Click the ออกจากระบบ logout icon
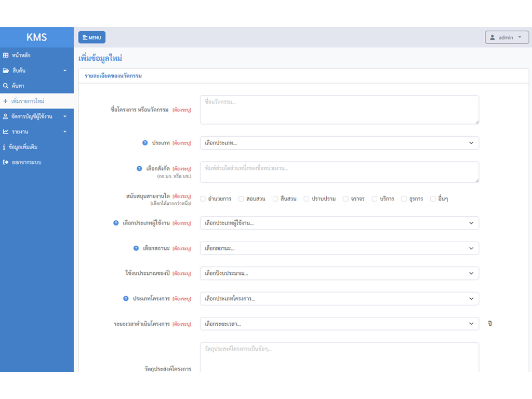Screen dimensions: 532x399 (6, 162)
